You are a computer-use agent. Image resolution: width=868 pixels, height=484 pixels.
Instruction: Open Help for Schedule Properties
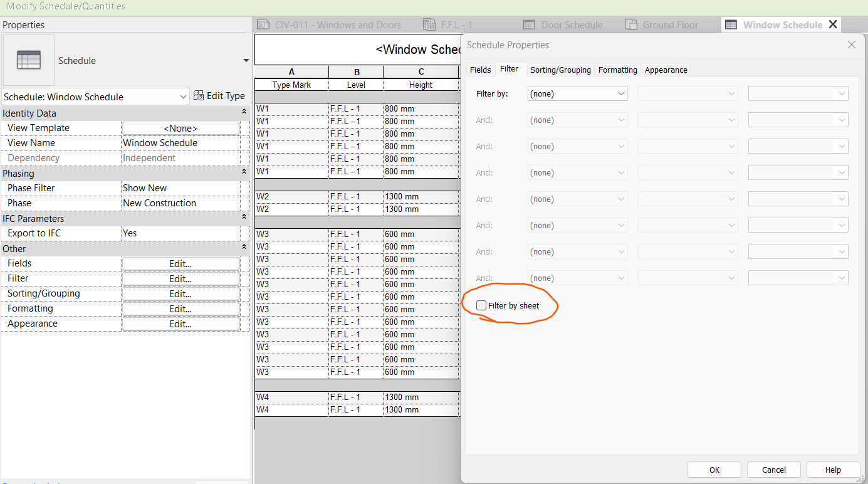(x=833, y=470)
